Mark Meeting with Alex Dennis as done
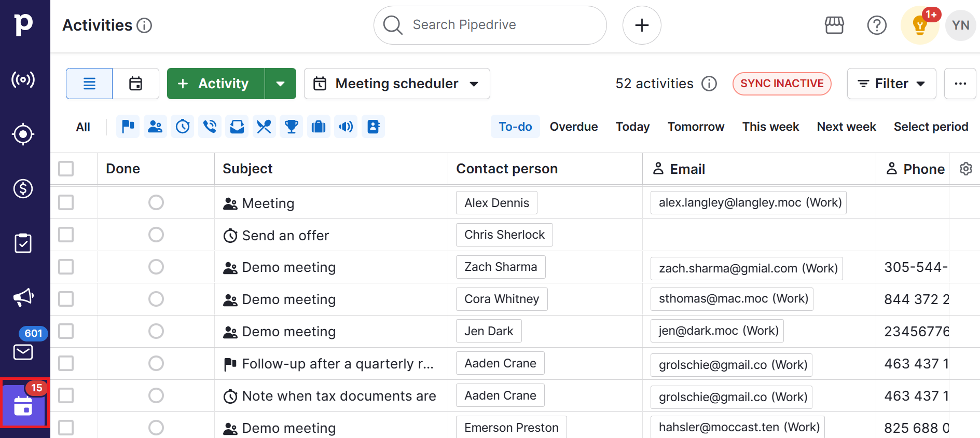Image resolution: width=980 pixels, height=438 pixels. [x=156, y=202]
